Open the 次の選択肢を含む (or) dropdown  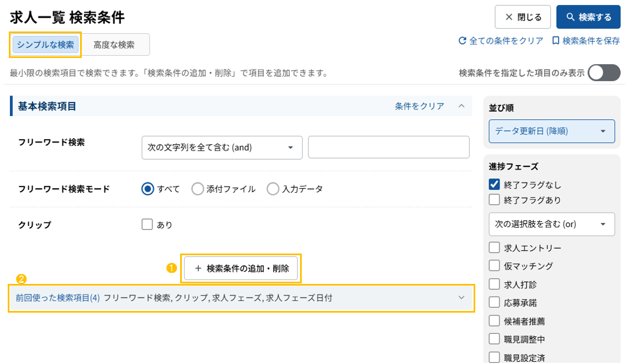coord(552,224)
